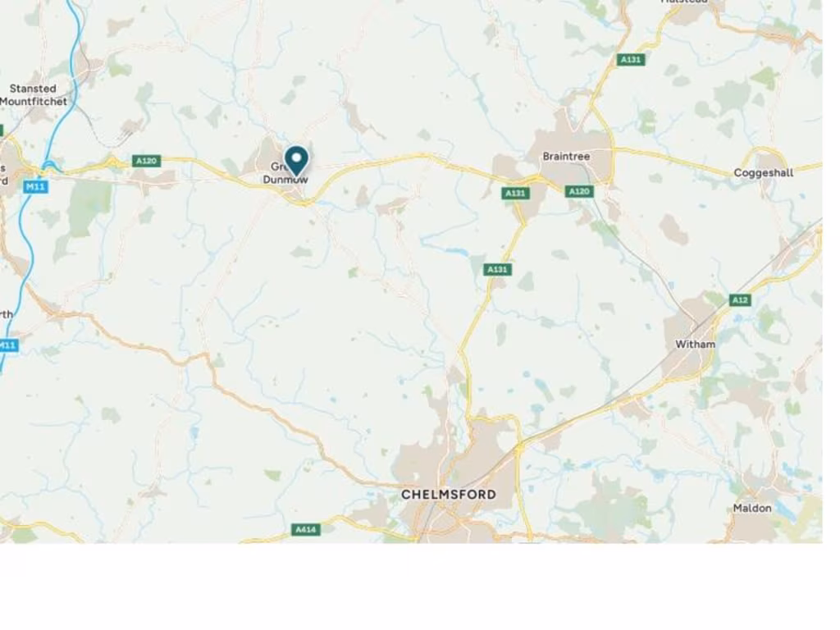Select the Braintree town label
The image size is (840, 630).
coord(566,157)
